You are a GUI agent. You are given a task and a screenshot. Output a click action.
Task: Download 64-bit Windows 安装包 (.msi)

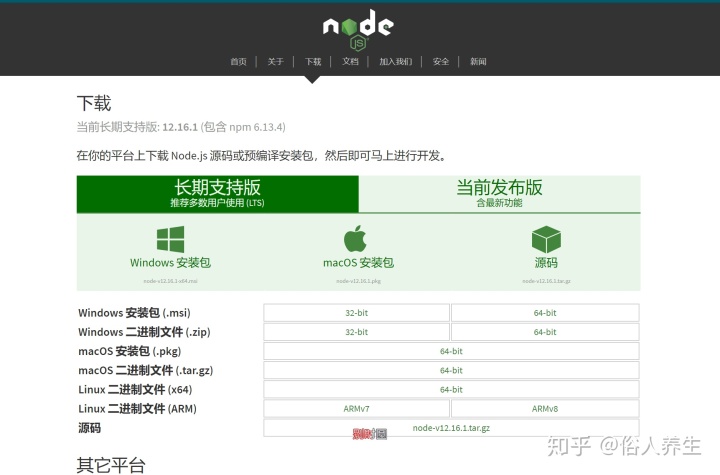(545, 313)
